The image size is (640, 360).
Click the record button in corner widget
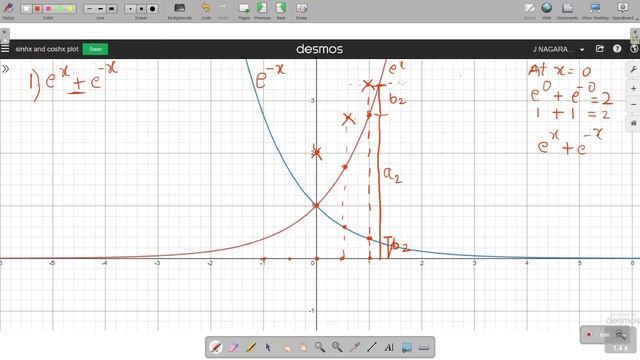[x=589, y=334]
